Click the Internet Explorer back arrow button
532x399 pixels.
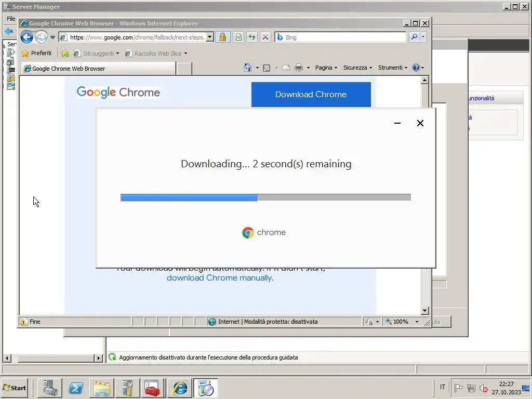pyautogui.click(x=26, y=37)
